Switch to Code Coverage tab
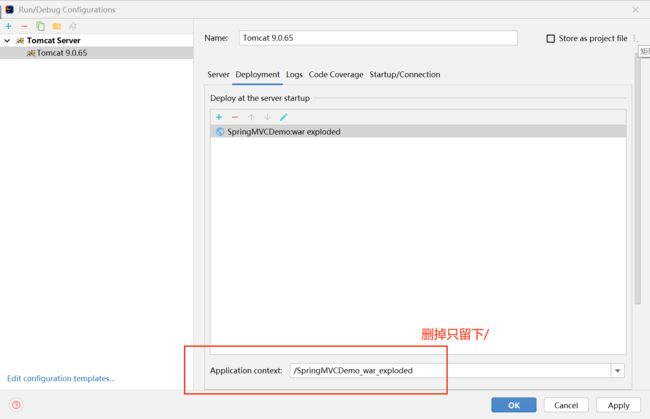This screenshot has width=650, height=419. [x=336, y=75]
